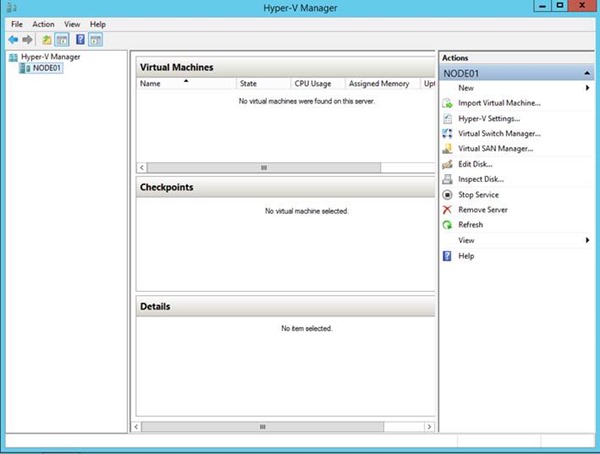Click the Virtual Machines horizontal scrollbar
600x454 pixels.
click(x=264, y=168)
